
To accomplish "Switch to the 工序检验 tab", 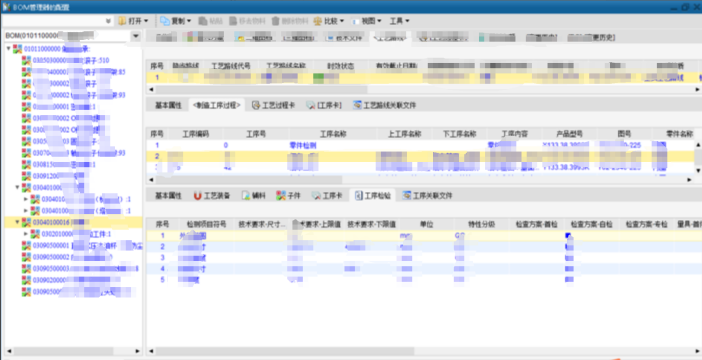I will click(373, 196).
